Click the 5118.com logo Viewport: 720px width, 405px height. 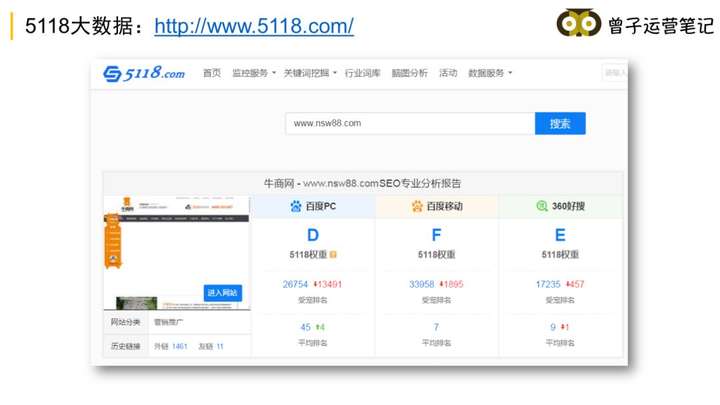[144, 73]
